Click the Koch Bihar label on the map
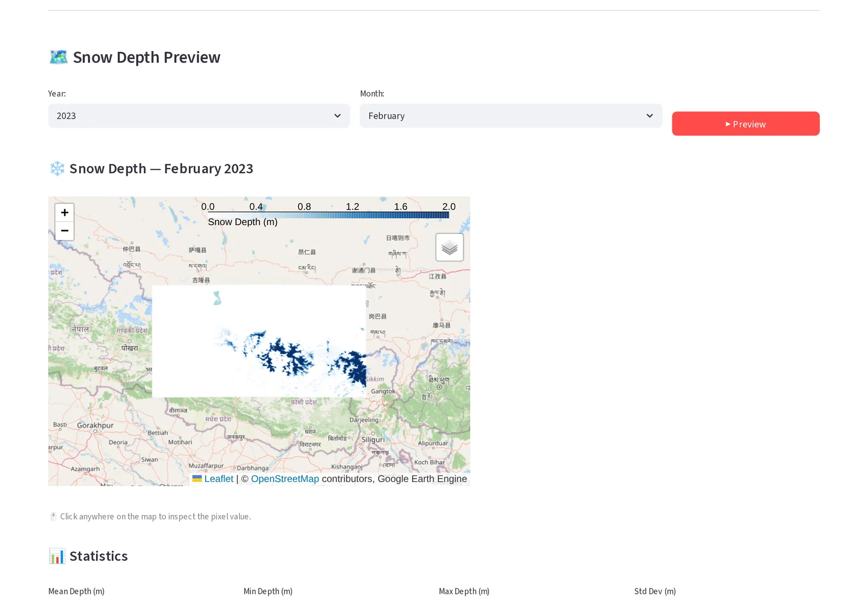Image resolution: width=868 pixels, height=603 pixels. point(430,462)
